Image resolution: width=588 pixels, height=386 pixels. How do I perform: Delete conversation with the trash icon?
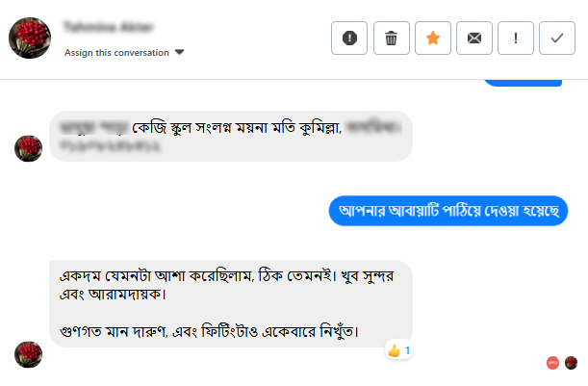tap(391, 39)
